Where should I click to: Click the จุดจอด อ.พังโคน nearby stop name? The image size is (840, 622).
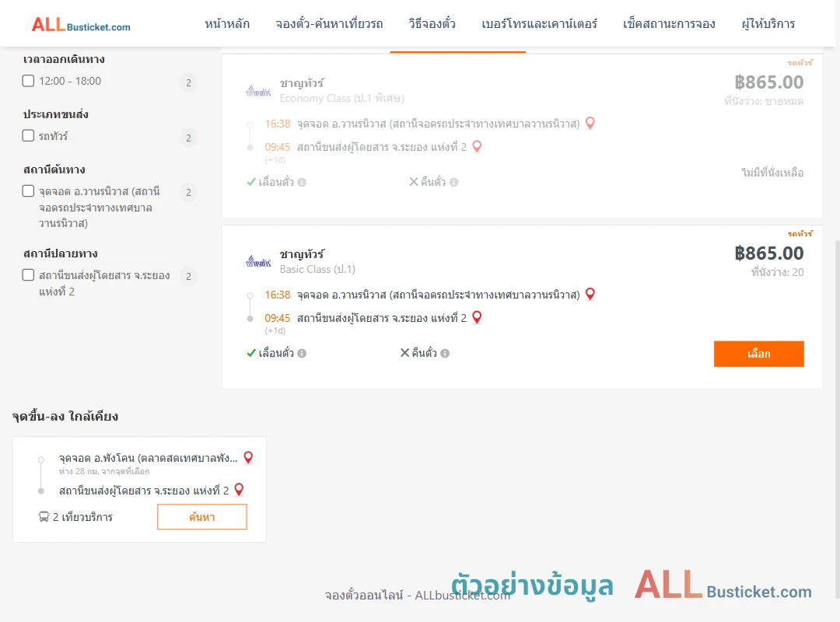point(148,458)
